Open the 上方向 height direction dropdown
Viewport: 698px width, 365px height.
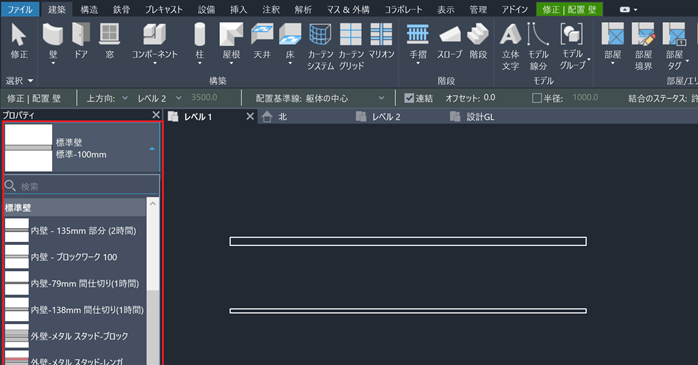pyautogui.click(x=125, y=98)
